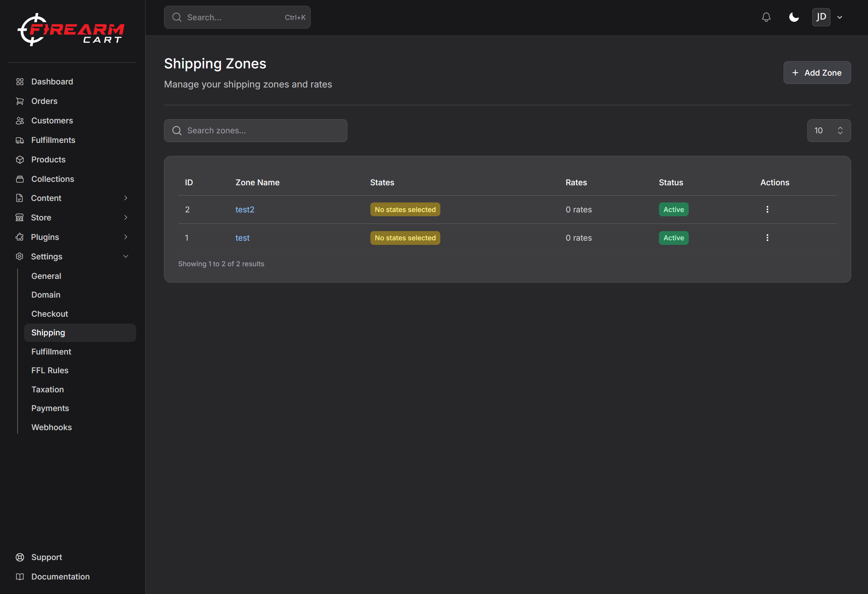Click the Products box icon
The width and height of the screenshot is (868, 594).
point(20,160)
